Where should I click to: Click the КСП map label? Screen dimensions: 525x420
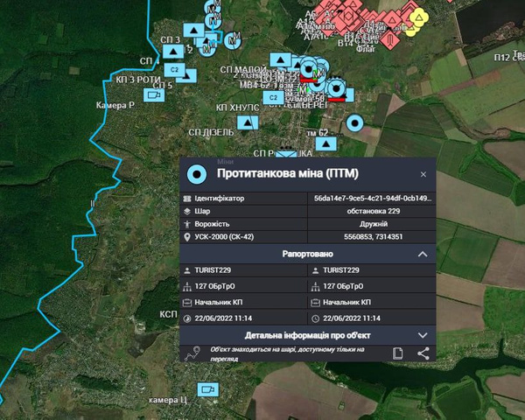168,314
